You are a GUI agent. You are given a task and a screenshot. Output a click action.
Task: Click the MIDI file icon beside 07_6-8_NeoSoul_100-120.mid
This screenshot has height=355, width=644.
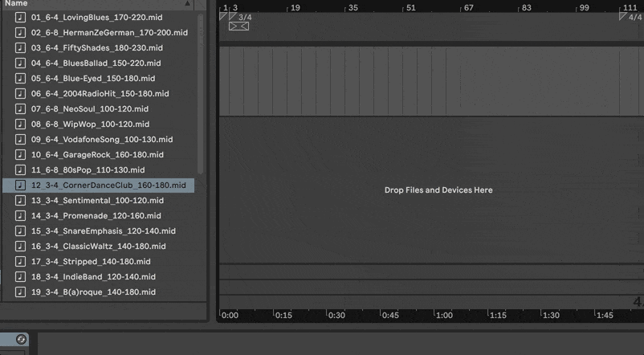coord(20,108)
